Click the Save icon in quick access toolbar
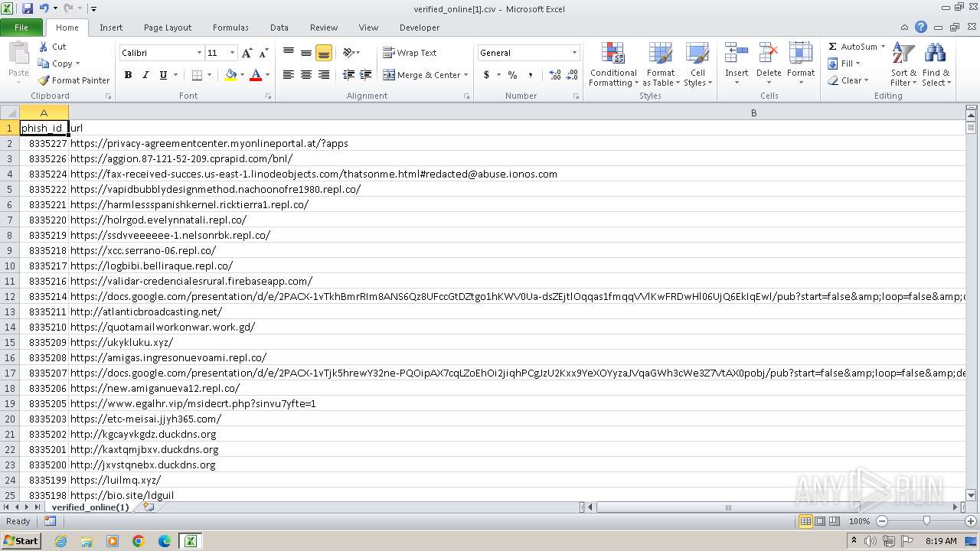 28,8
